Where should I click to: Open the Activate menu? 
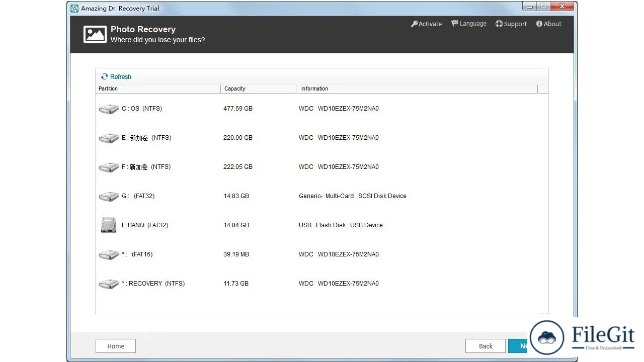[x=427, y=24]
